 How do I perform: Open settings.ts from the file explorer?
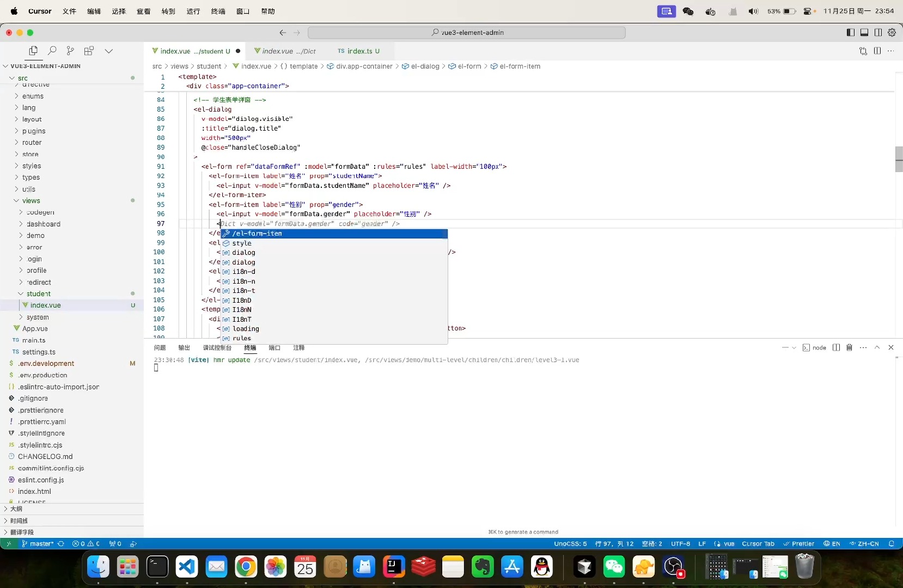[39, 352]
